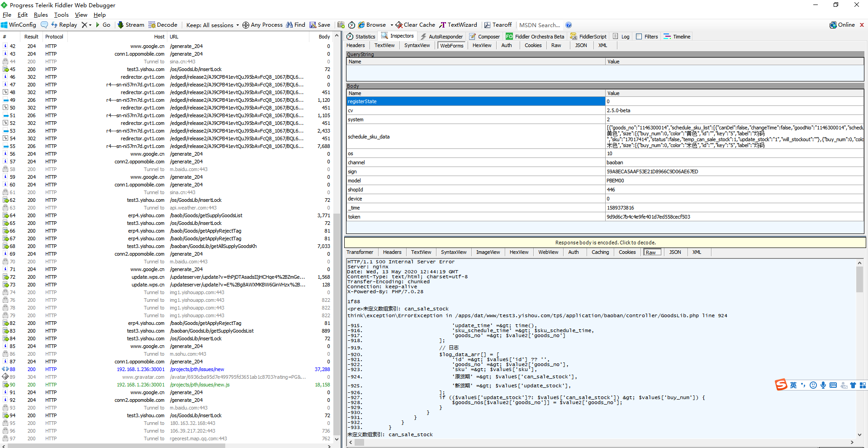Viewport: 868px width, 448px height.
Task: Open the Browse dropdown arrow
Action: tap(392, 25)
